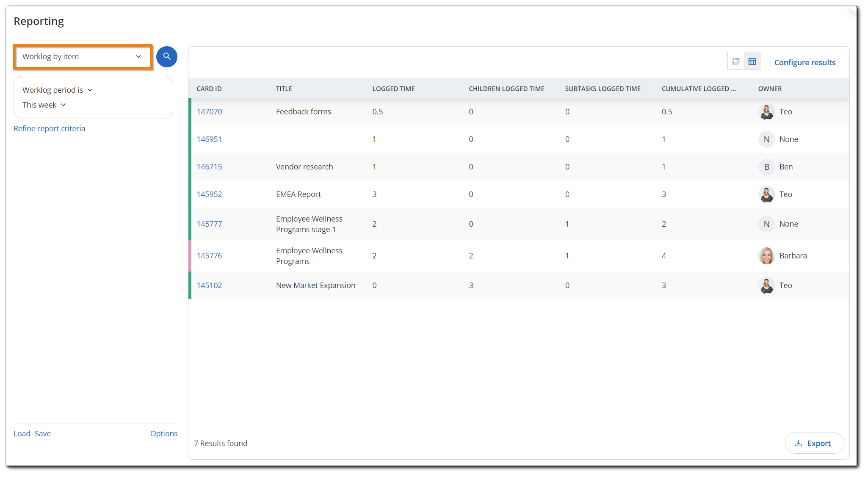The height and width of the screenshot is (477, 868).
Task: Open card 146715
Action: 209,167
